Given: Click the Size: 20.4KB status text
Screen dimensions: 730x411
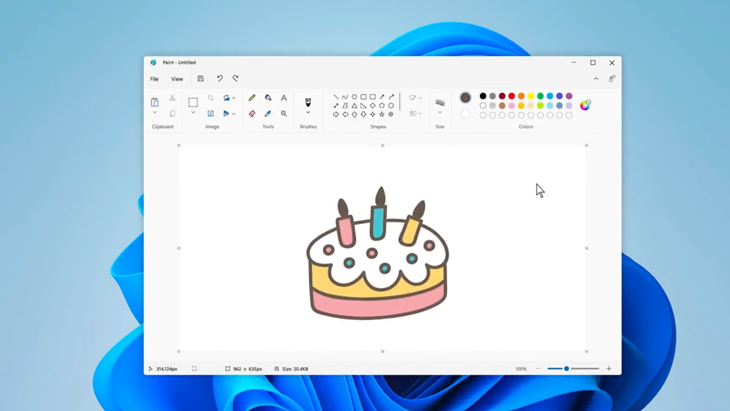Looking at the screenshot, I should (295, 369).
